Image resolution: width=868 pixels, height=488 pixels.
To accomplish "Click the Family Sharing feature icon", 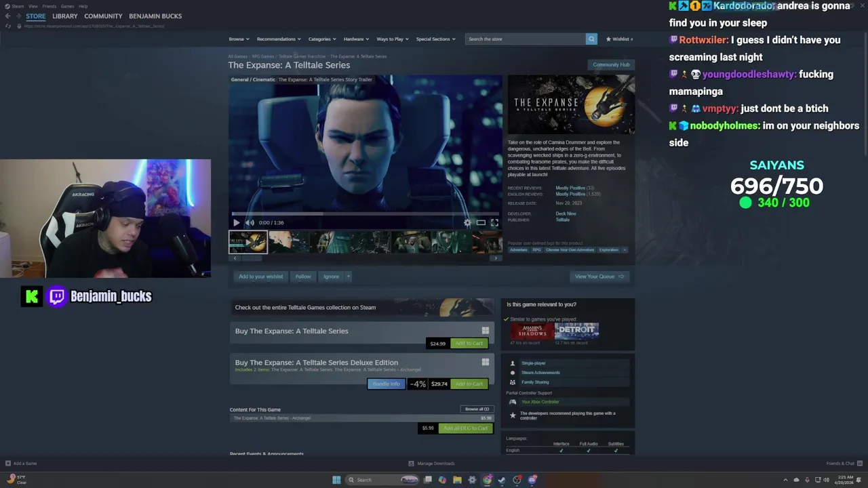I will click(x=513, y=382).
